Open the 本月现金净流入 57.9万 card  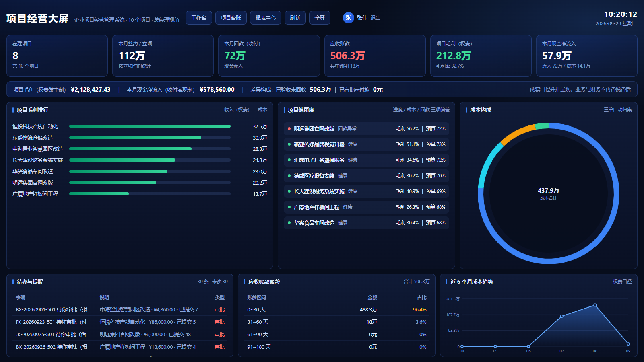coord(586,56)
